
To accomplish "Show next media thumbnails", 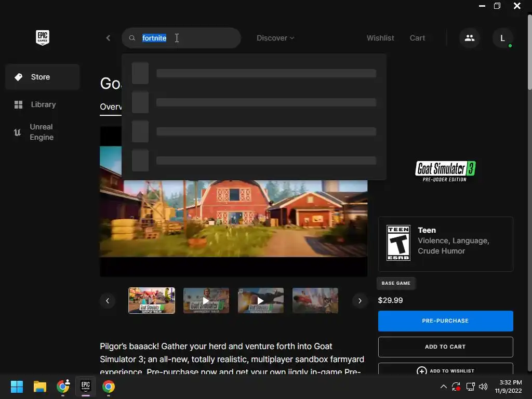I will coord(360,301).
